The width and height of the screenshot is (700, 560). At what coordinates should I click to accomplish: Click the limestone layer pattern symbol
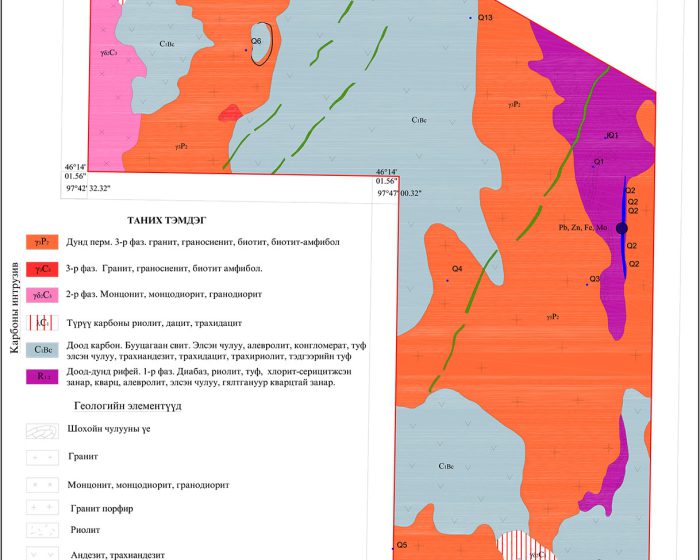click(44, 432)
